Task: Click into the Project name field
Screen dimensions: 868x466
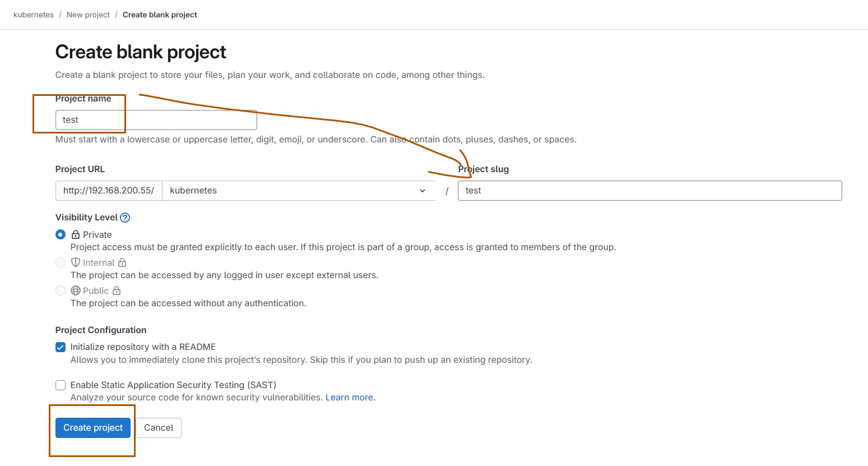Action: point(156,120)
